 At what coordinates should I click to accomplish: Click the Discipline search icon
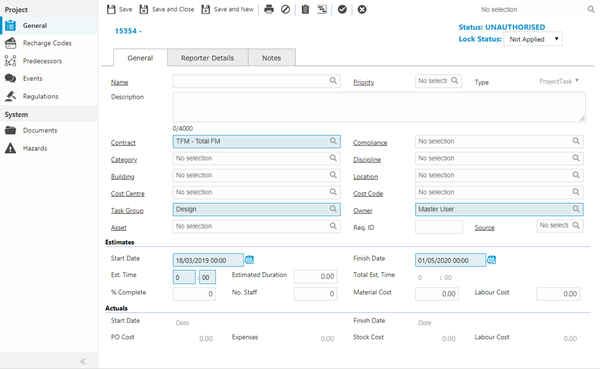(576, 158)
